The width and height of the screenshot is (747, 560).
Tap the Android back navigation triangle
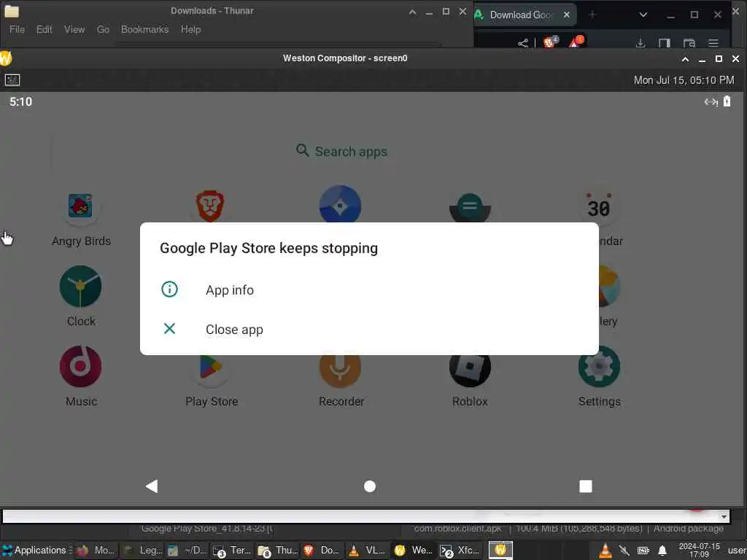(x=152, y=486)
